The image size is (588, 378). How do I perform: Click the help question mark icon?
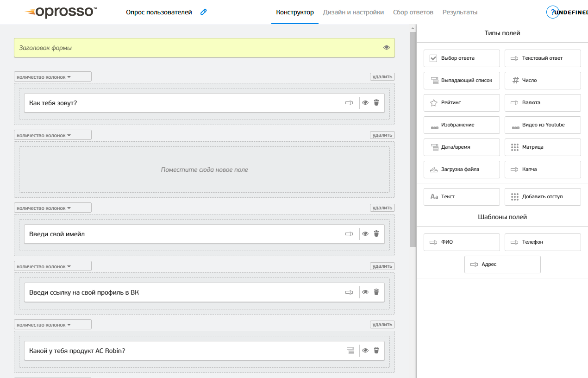pos(552,12)
